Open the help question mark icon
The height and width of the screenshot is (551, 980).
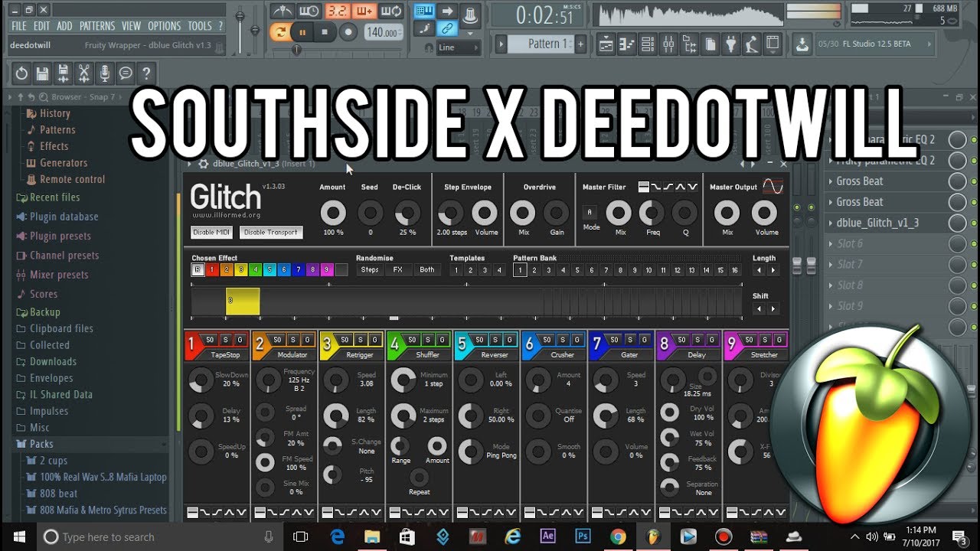(145, 73)
